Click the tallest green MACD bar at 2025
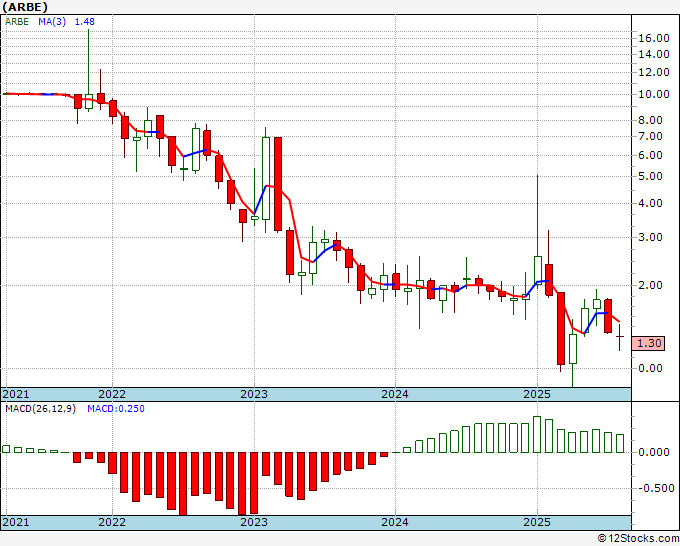 [537, 435]
